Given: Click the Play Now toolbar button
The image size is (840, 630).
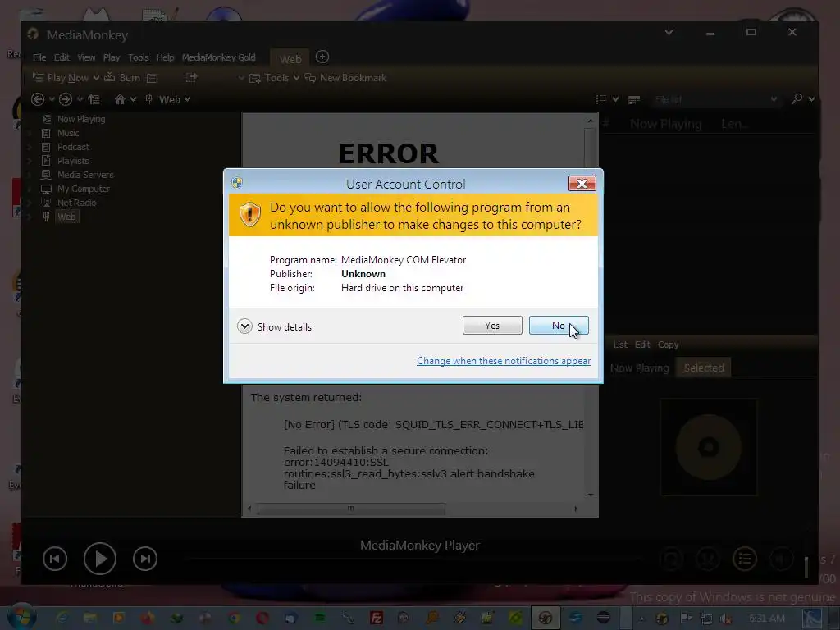Looking at the screenshot, I should click(x=61, y=78).
